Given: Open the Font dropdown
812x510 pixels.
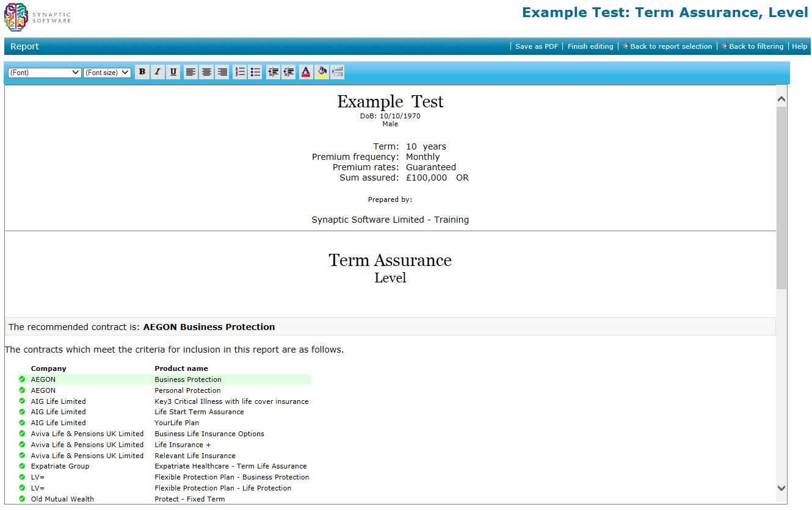Looking at the screenshot, I should coord(45,73).
